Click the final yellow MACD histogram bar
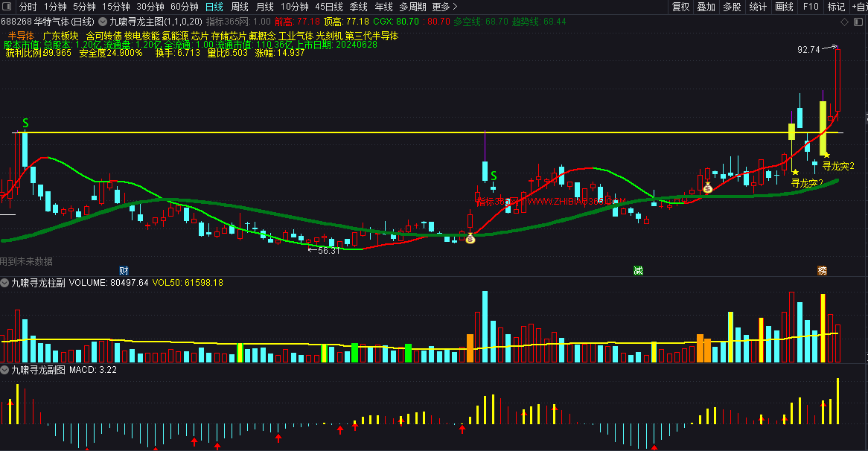The image size is (868, 451). (837, 401)
